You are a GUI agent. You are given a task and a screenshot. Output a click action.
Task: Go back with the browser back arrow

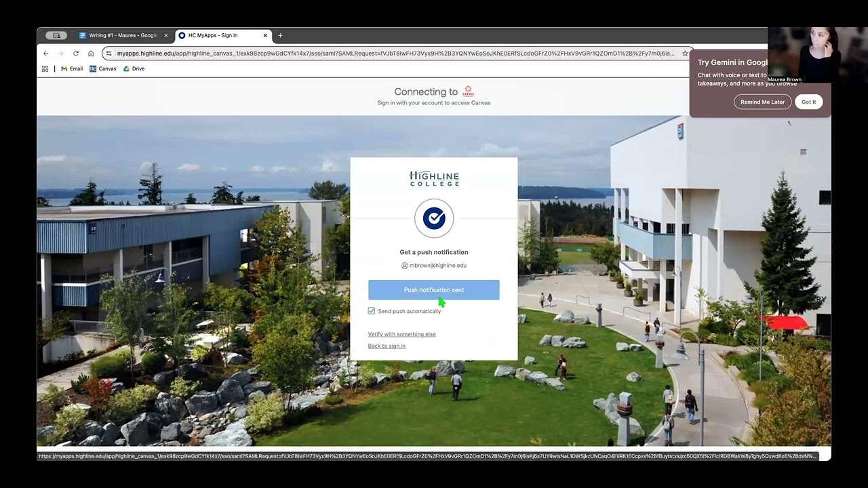(45, 53)
